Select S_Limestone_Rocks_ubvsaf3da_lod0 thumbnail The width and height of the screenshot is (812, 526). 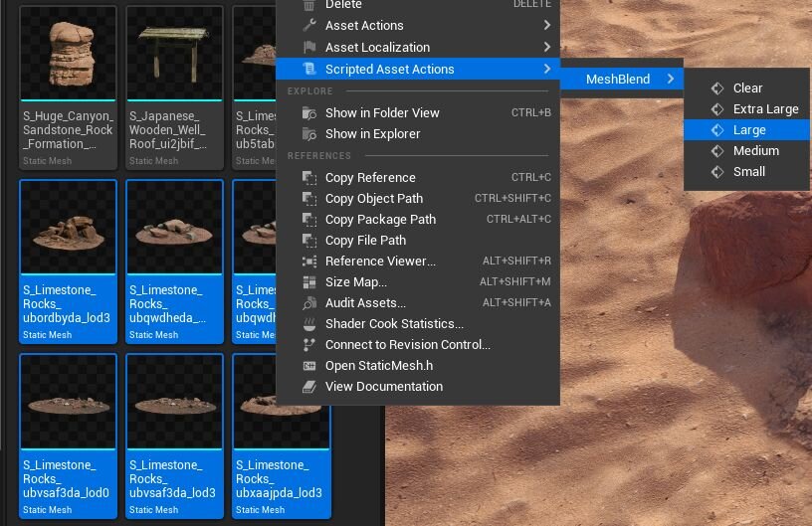pyautogui.click(x=68, y=402)
